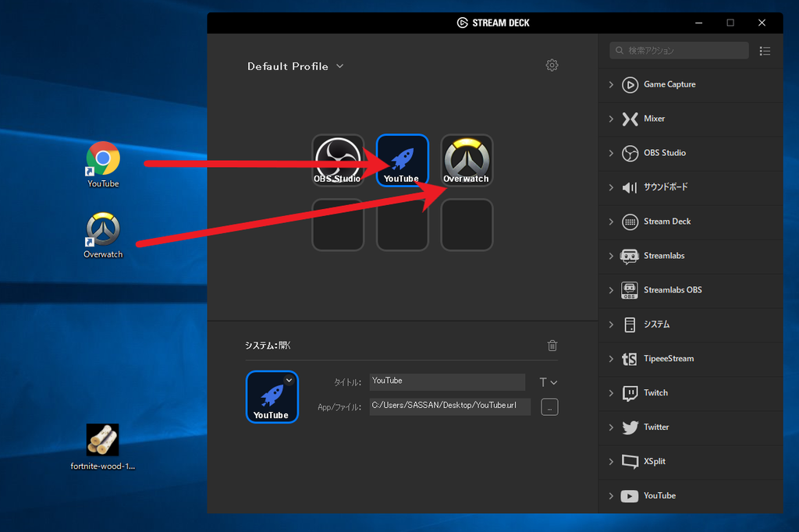This screenshot has width=799, height=532.
Task: Click the Stream Deck category icon
Action: click(630, 222)
